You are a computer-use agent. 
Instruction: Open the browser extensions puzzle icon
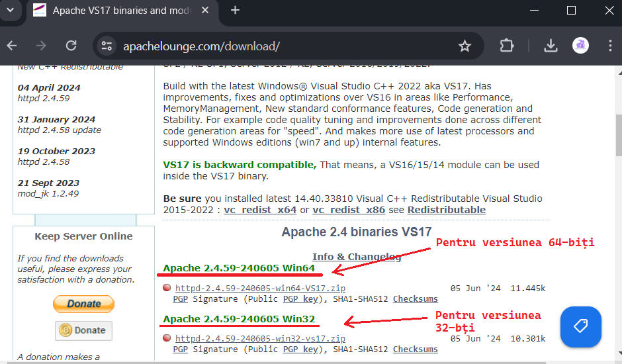click(x=507, y=46)
